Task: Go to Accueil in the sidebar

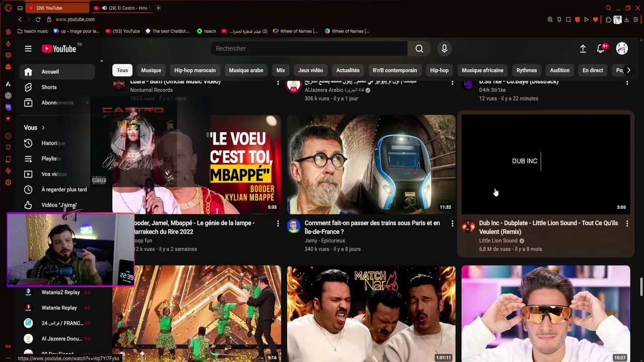Action: click(x=57, y=71)
